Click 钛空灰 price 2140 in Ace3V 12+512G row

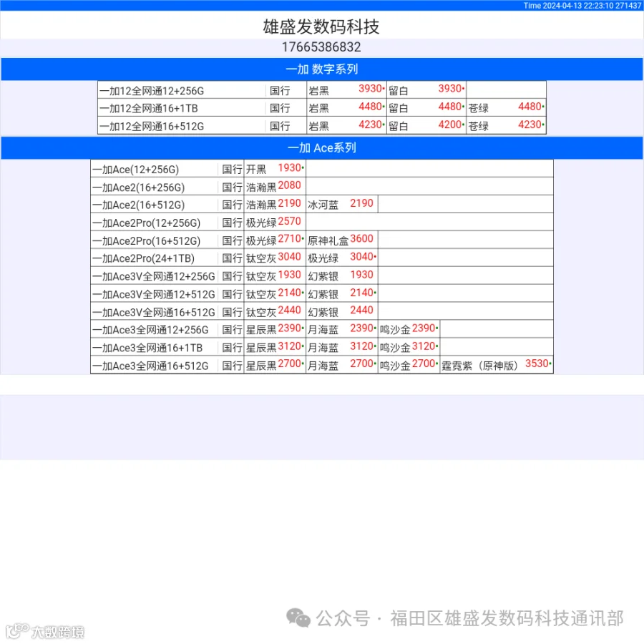pyautogui.click(x=290, y=293)
